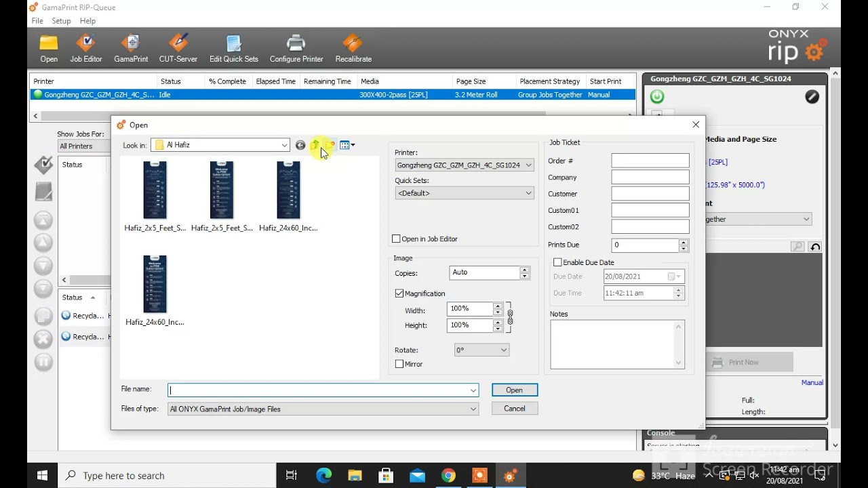
Task: Open the Setup menu
Action: (61, 21)
